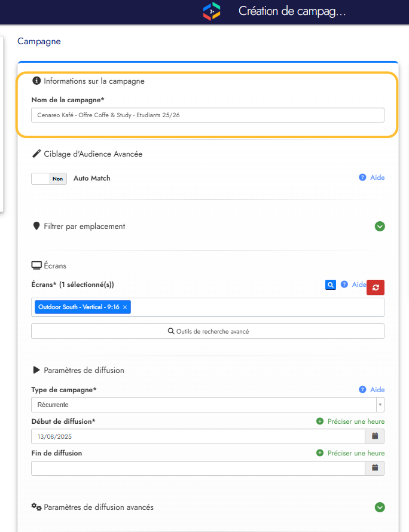Expand Paramètres de diffusion avancés section
Image resolution: width=409 pixels, height=532 pixels.
pos(380,507)
